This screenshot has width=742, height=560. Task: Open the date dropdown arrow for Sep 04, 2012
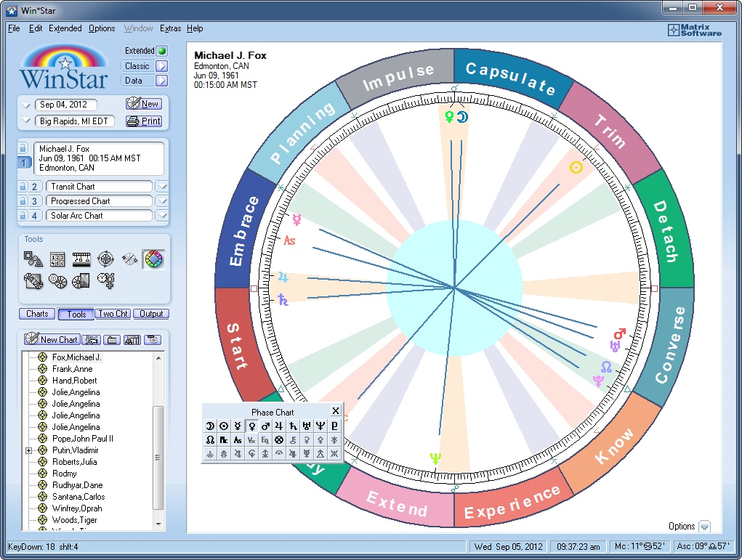26,105
